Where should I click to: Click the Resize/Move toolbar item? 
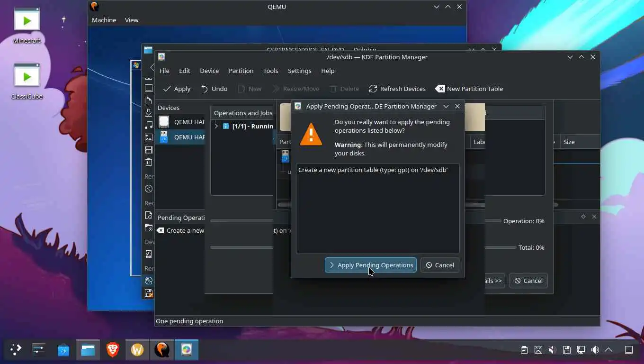(296, 89)
